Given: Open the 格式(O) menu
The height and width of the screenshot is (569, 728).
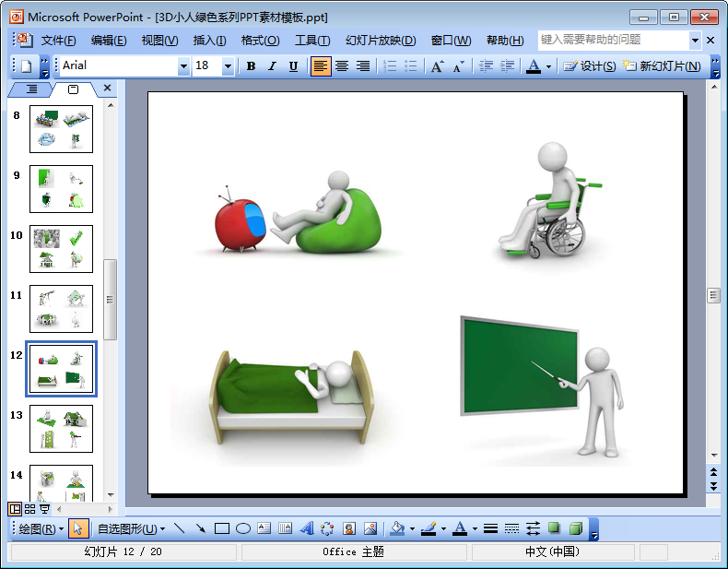Looking at the screenshot, I should [261, 41].
